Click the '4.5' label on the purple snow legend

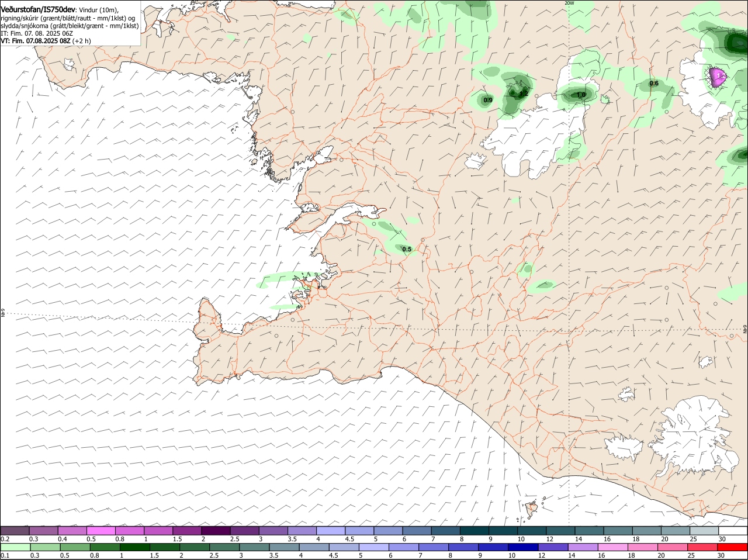[x=349, y=538]
